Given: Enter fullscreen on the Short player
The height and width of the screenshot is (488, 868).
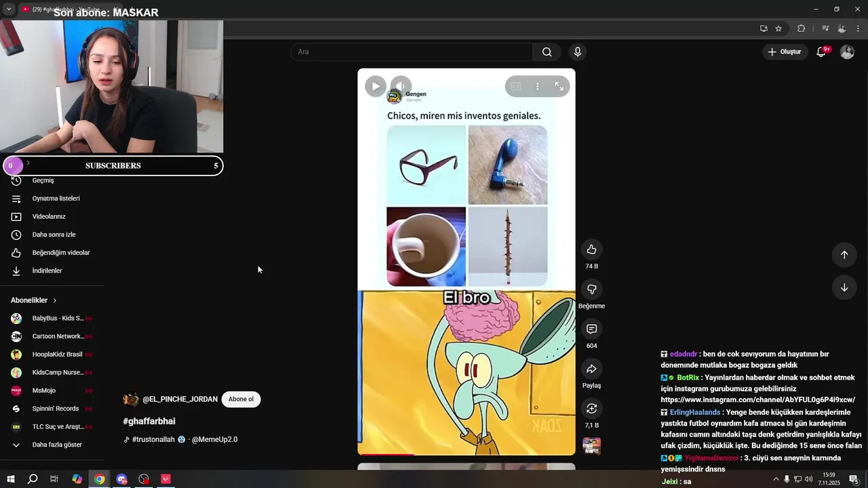Looking at the screenshot, I should pos(559,86).
